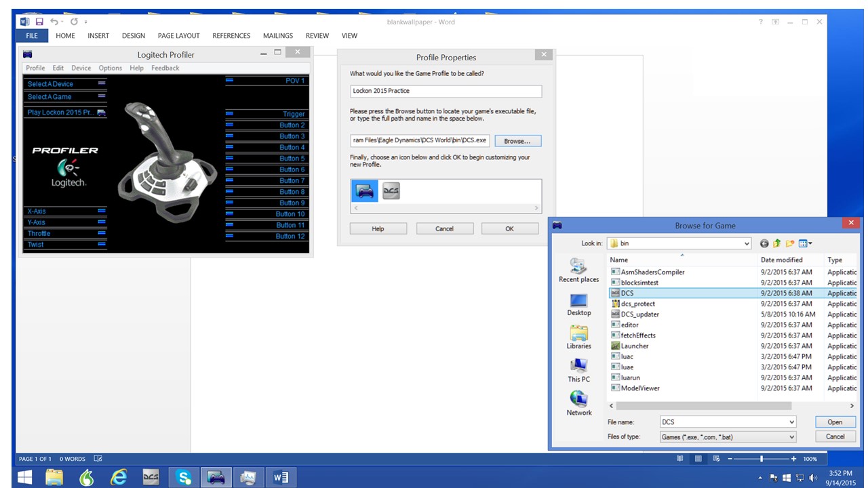Open File Explorer from taskbar
Screen dimensions: 868x488
click(54, 478)
